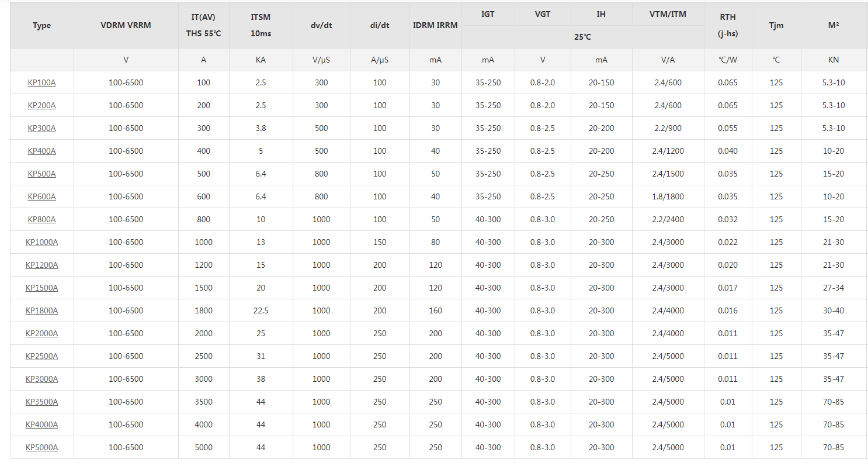
Task: Select the 0.040 RTH value in KP400A row
Action: [x=728, y=151]
